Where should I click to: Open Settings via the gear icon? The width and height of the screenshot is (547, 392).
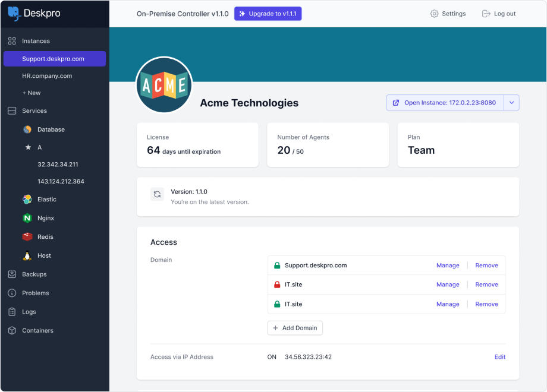[434, 13]
